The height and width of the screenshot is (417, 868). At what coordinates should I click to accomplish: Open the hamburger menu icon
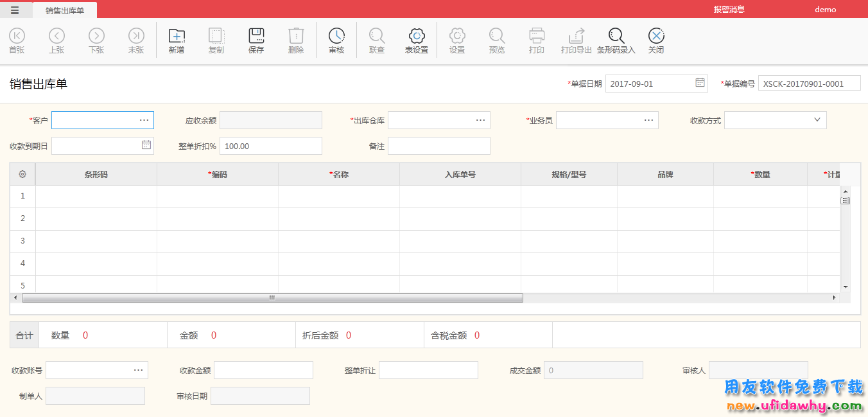click(15, 10)
